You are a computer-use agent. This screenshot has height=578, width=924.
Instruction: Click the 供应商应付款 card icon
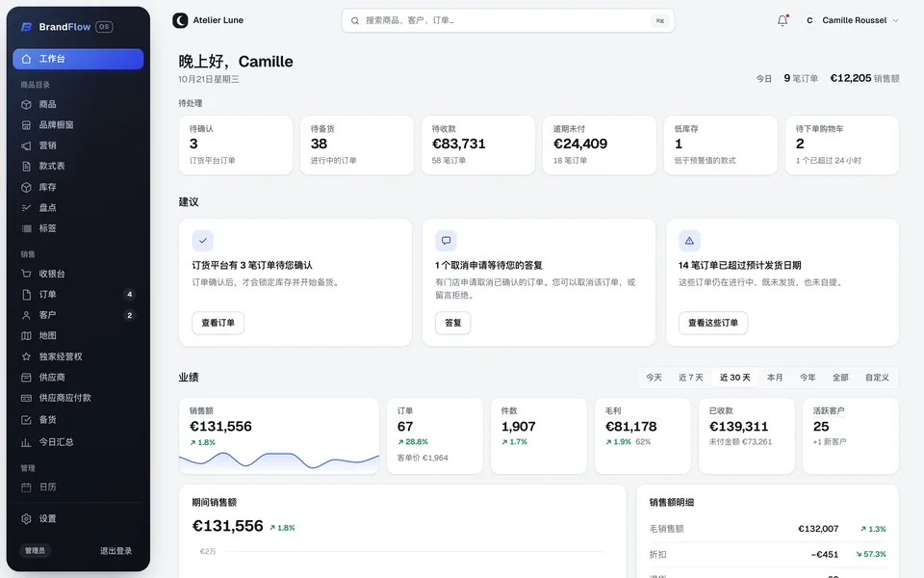click(x=26, y=398)
